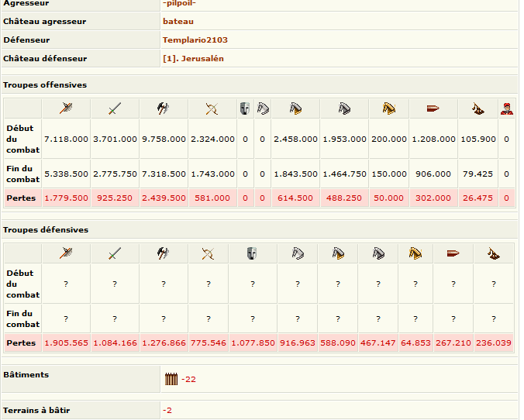The width and height of the screenshot is (524, 420).
Task: Click the knight helmet icon in Troupes offensives
Action: (245, 108)
